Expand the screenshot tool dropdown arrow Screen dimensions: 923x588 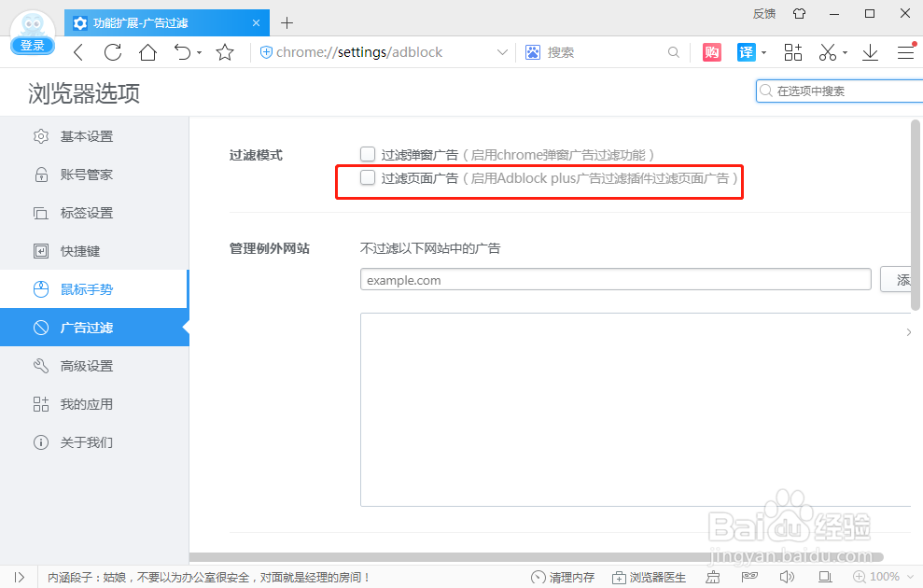tap(845, 52)
